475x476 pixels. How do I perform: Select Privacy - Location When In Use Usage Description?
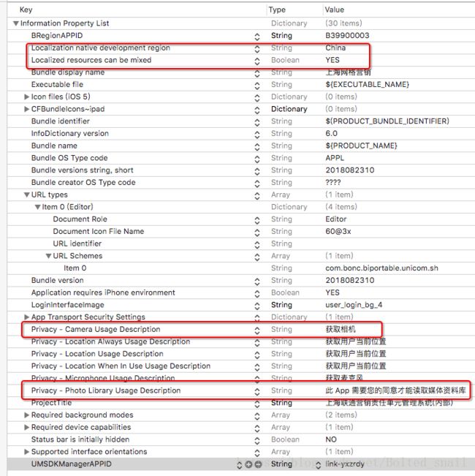(x=241, y=366)
